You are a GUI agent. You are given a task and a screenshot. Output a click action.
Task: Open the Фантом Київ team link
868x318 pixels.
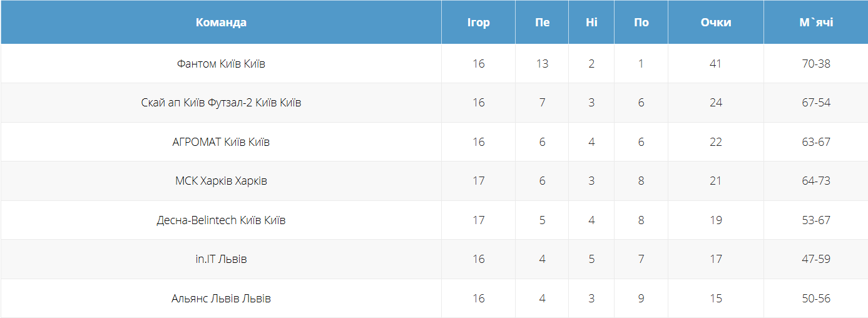point(221,64)
